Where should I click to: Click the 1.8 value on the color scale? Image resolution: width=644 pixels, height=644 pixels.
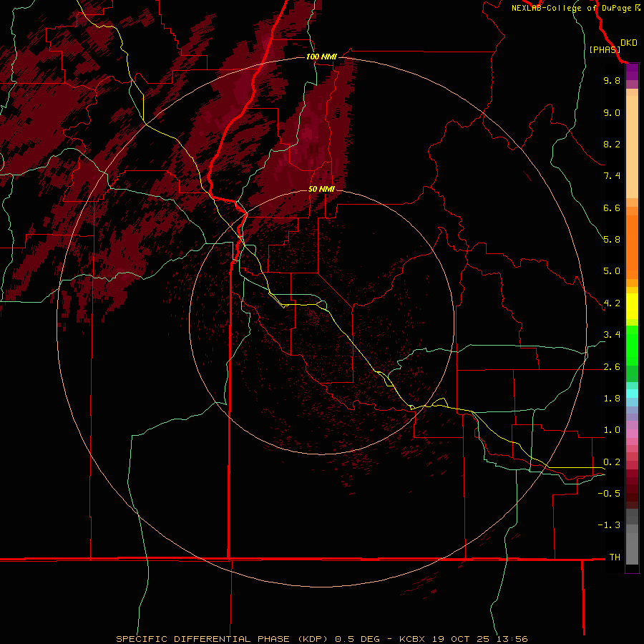point(612,399)
